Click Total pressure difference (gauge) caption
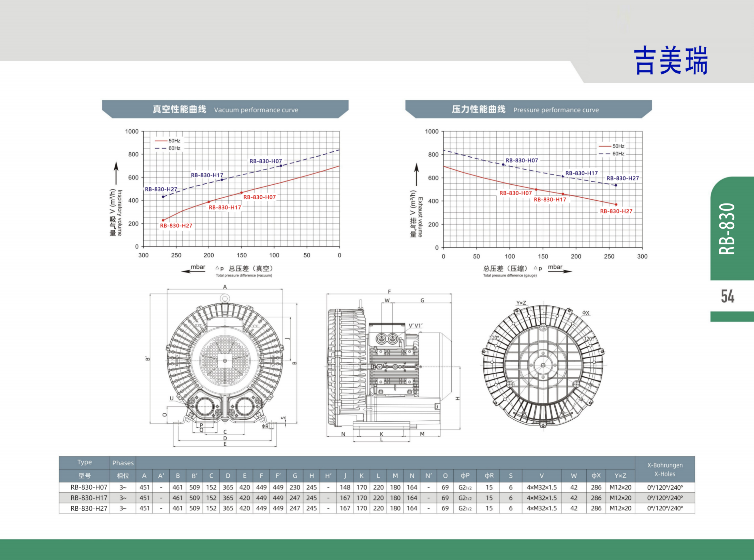 510,275
